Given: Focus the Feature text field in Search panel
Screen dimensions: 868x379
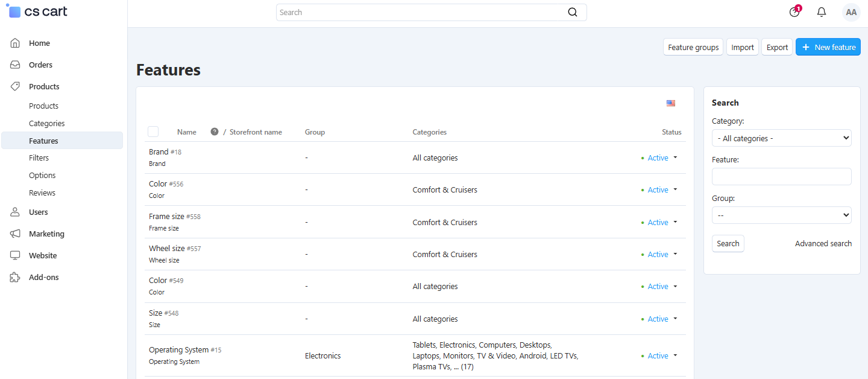Looking at the screenshot, I should coord(781,176).
